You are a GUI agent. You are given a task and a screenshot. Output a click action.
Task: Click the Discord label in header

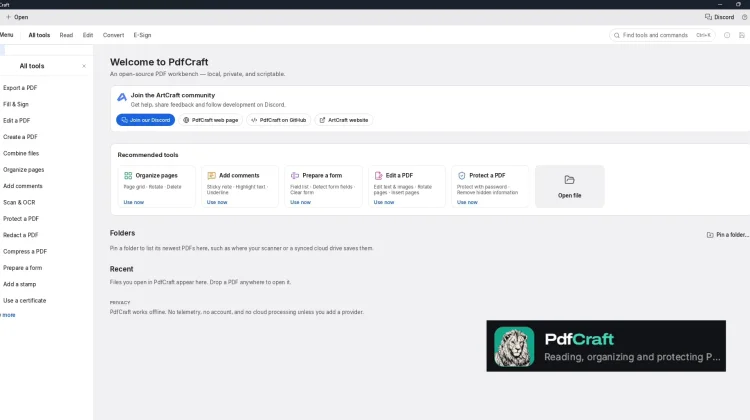pos(724,17)
